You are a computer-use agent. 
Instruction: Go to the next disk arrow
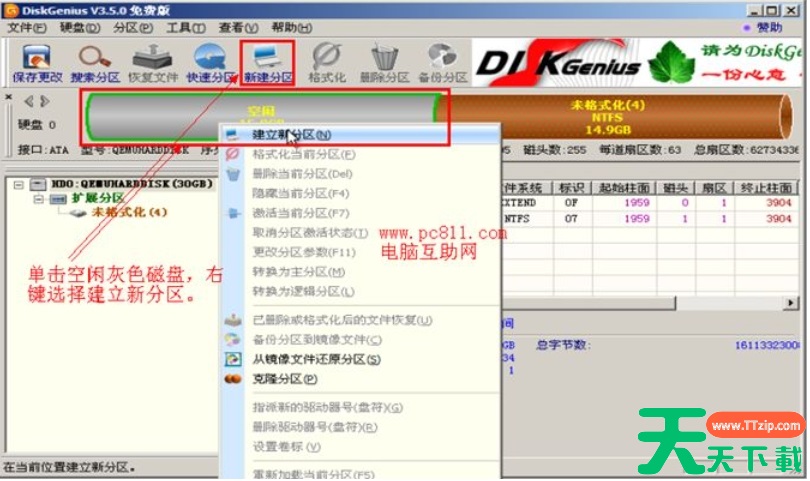click(x=45, y=101)
